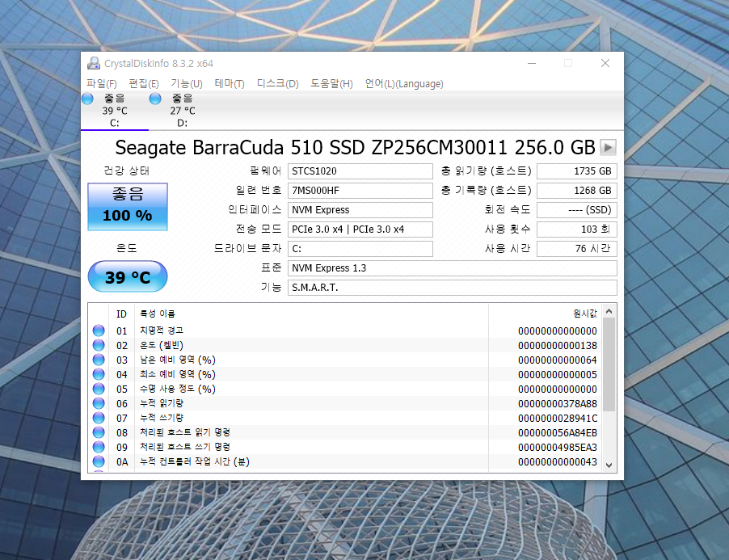Select the 최소 예비 영역 (%) row
This screenshot has width=729, height=560.
345,374
